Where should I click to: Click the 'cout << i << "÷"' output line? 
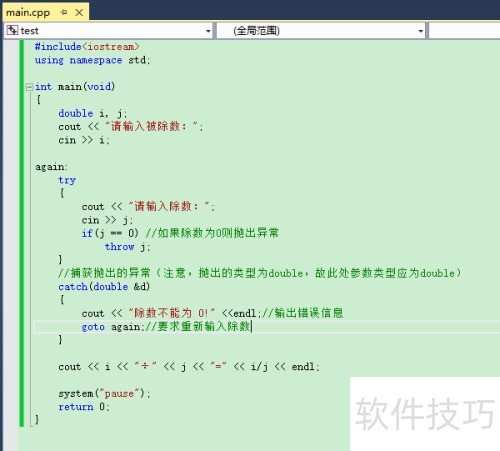point(189,367)
